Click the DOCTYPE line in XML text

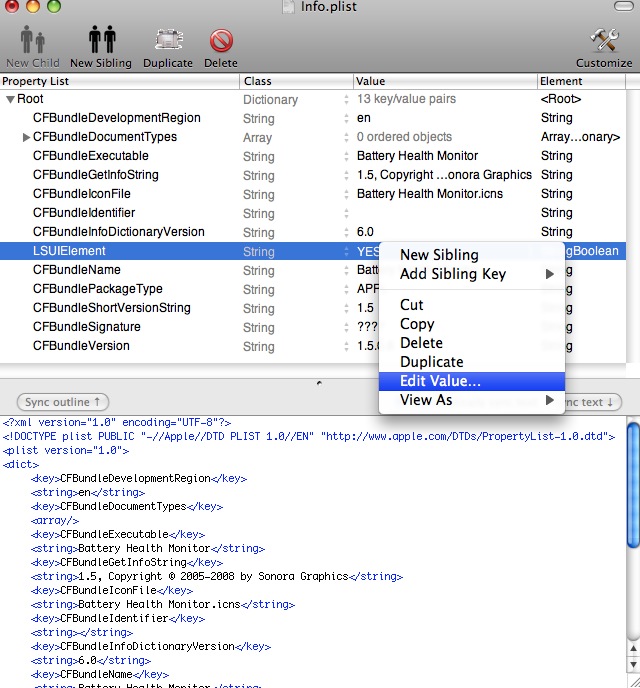[309, 437]
